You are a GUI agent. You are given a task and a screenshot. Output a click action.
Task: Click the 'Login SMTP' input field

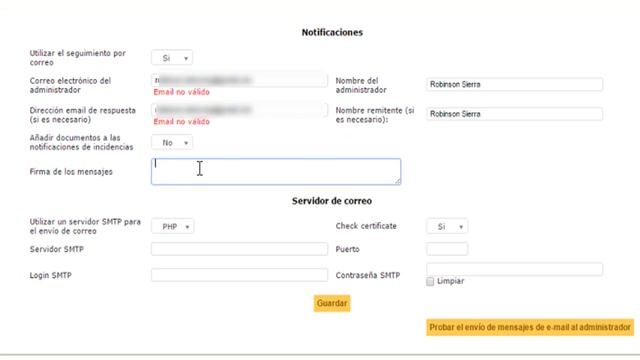(239, 275)
